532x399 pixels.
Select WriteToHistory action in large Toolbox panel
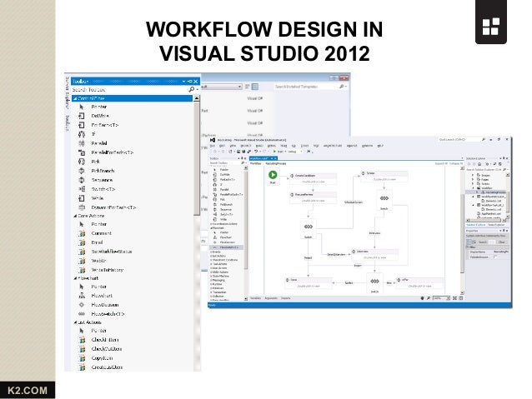pyautogui.click(x=108, y=270)
